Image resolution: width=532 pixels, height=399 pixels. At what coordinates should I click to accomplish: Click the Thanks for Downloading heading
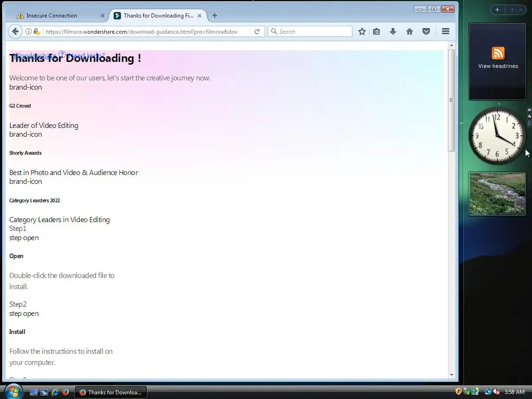(75, 58)
